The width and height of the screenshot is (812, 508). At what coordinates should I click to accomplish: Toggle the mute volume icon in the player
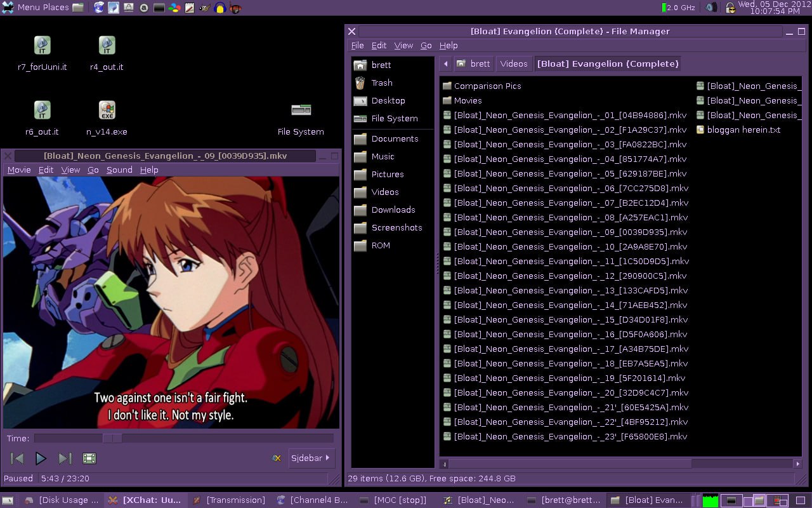click(x=277, y=458)
